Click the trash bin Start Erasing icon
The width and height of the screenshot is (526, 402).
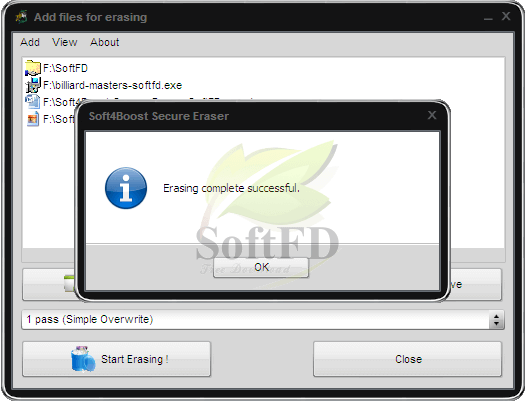(83, 359)
